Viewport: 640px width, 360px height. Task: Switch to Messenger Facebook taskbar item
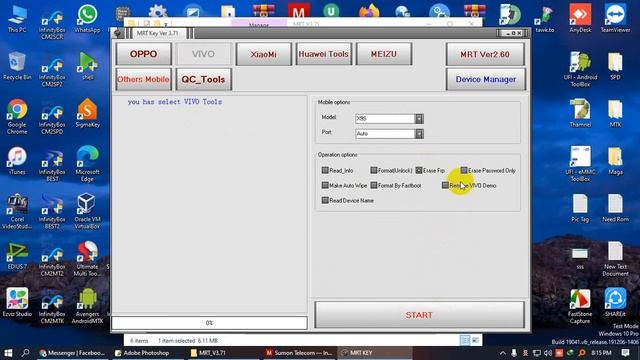click(72, 353)
